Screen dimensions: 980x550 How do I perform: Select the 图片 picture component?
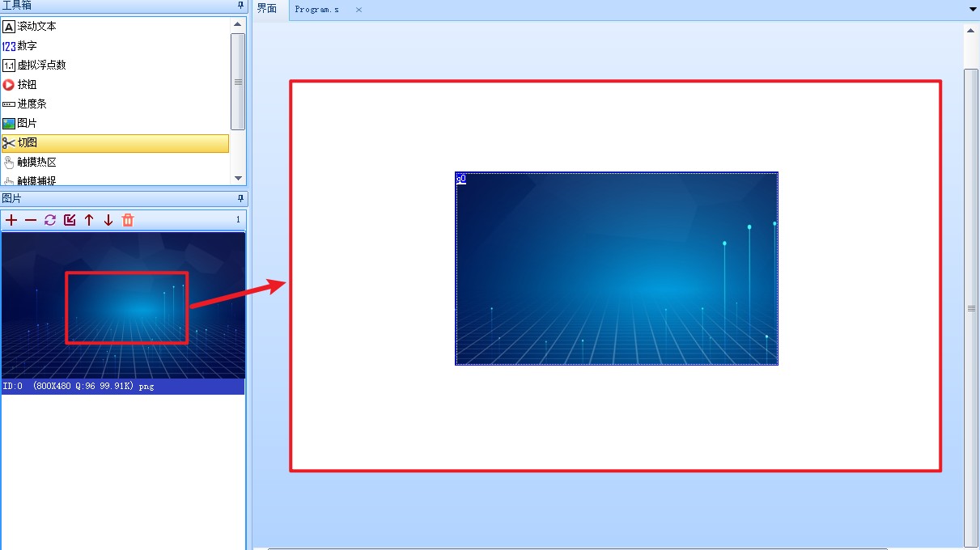(x=27, y=124)
